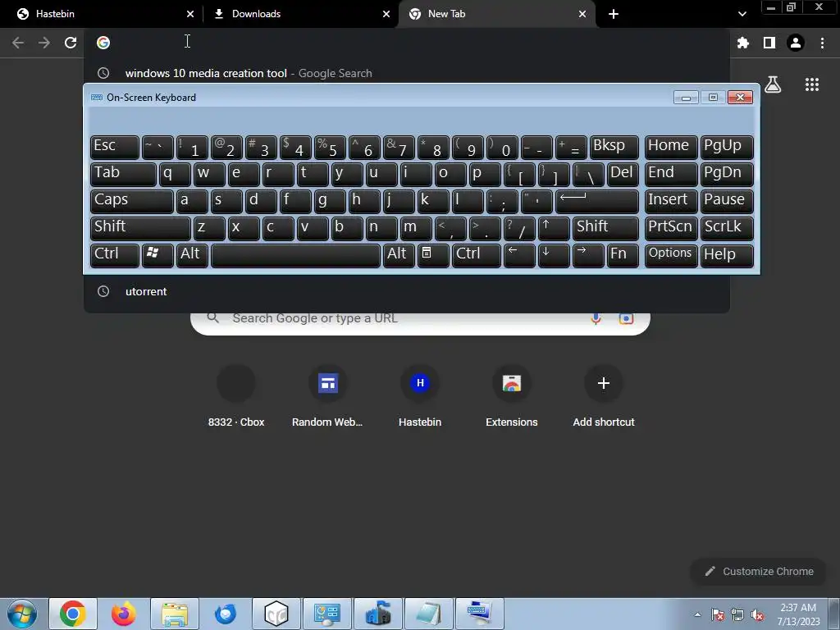840x630 pixels.
Task: Show hidden system tray icons arrow
Action: pos(697,614)
